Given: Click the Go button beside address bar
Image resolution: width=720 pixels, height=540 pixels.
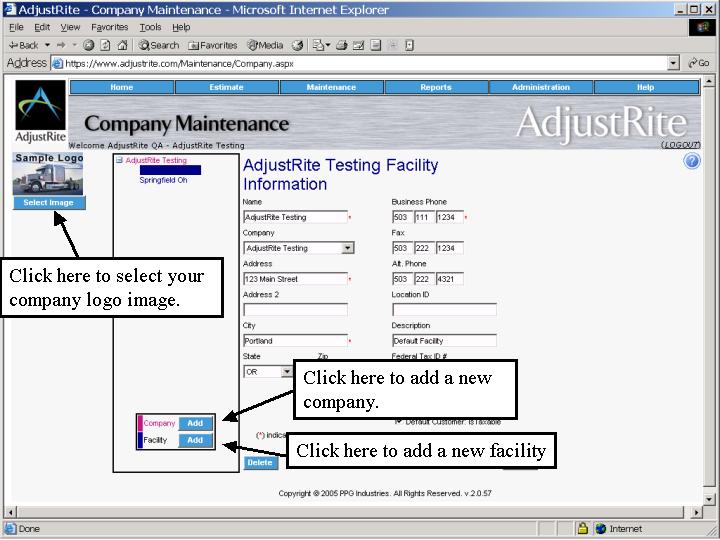Looking at the screenshot, I should click(x=698, y=63).
